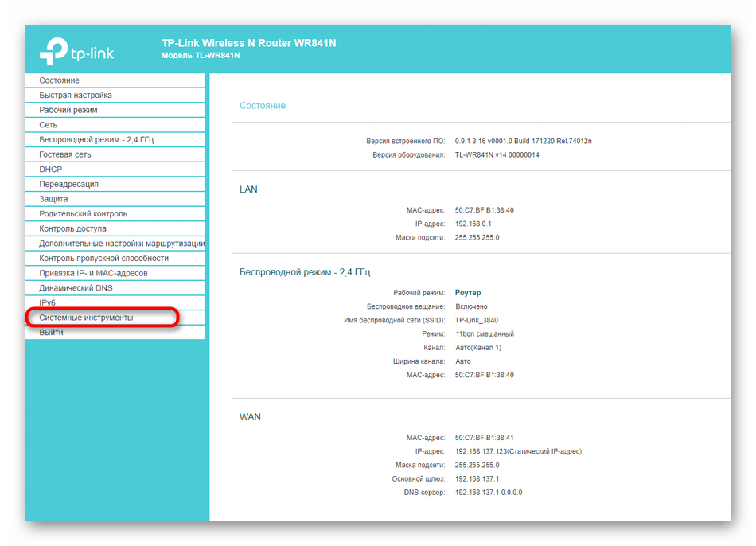
Task: Select the IPv6 menu item
Action: click(47, 302)
